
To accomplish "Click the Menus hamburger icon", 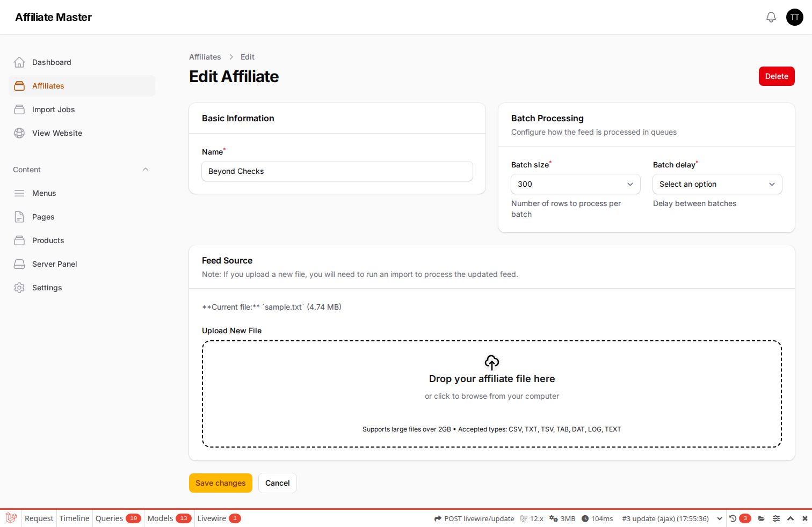I will point(19,193).
